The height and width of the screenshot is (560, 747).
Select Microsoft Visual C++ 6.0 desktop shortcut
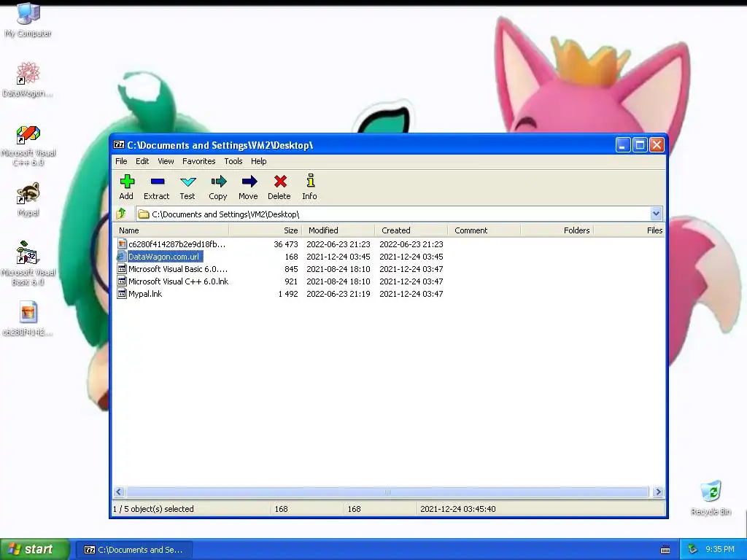(x=28, y=146)
